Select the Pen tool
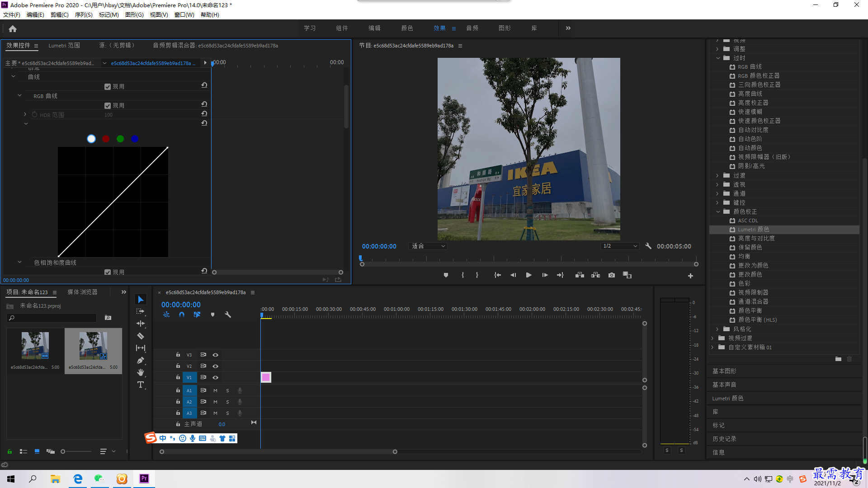Screen dimensions: 868x488 tap(141, 360)
